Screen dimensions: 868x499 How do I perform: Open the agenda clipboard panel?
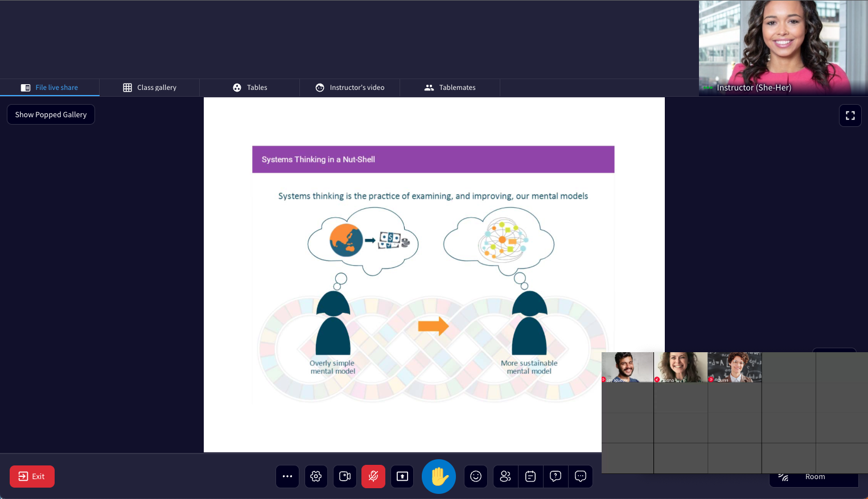pyautogui.click(x=530, y=476)
